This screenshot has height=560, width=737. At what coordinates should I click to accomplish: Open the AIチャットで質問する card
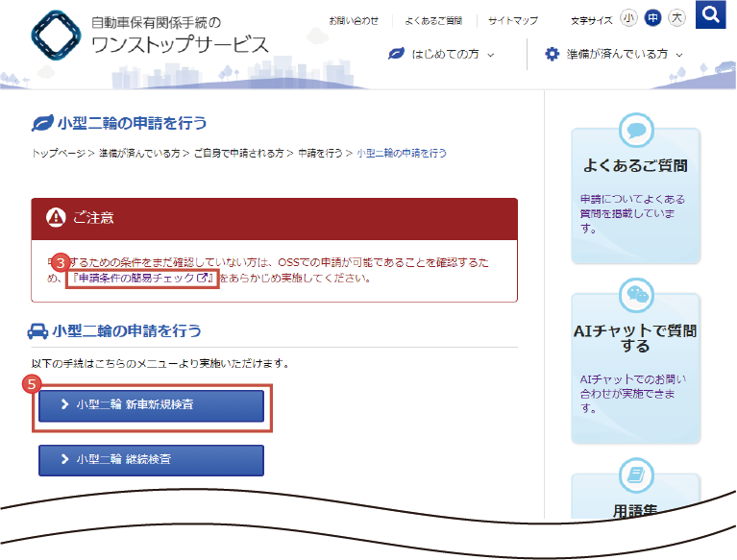click(x=635, y=368)
